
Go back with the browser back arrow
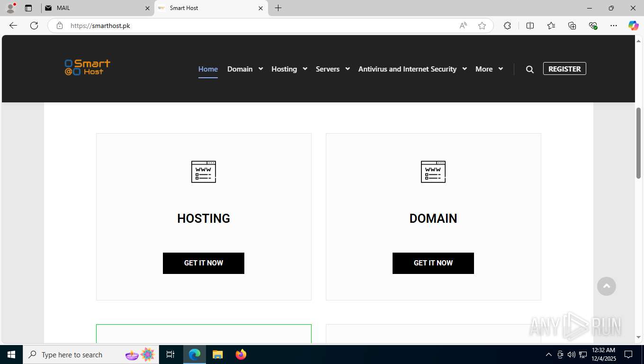point(13,26)
